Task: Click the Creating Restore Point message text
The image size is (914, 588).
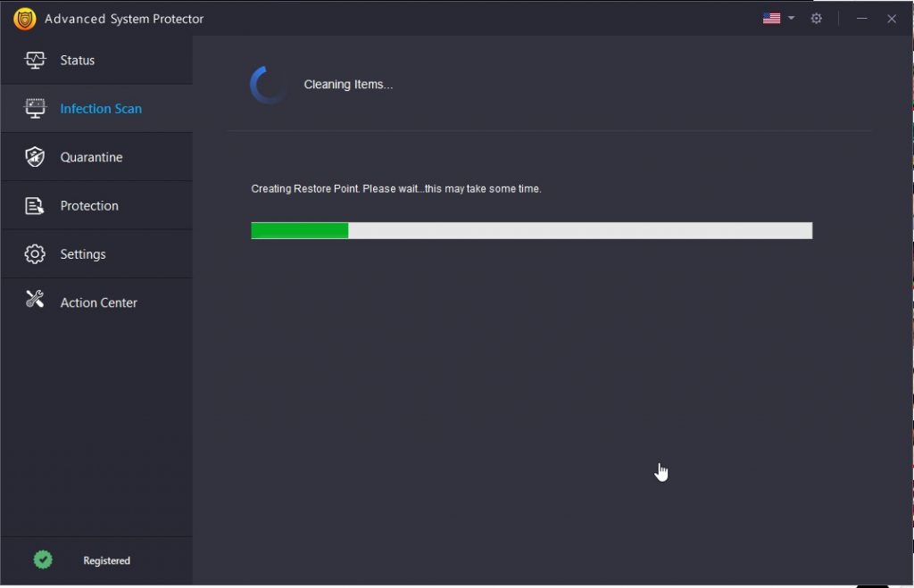Action: 397,188
